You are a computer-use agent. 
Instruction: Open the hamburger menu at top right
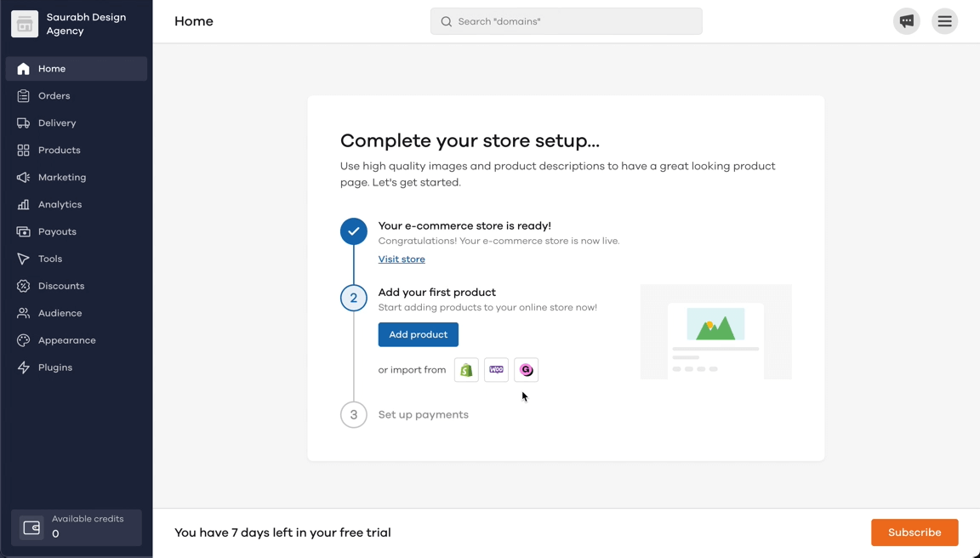click(944, 21)
